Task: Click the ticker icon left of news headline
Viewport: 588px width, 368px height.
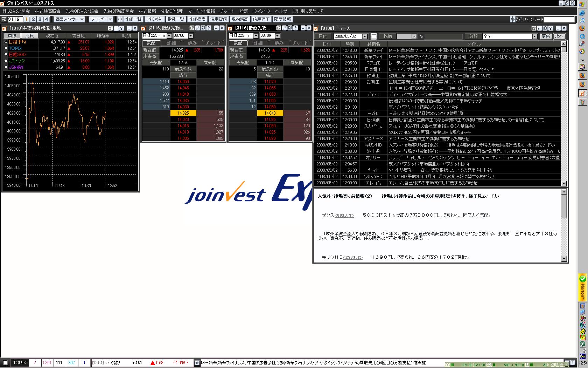Action: [x=197, y=363]
